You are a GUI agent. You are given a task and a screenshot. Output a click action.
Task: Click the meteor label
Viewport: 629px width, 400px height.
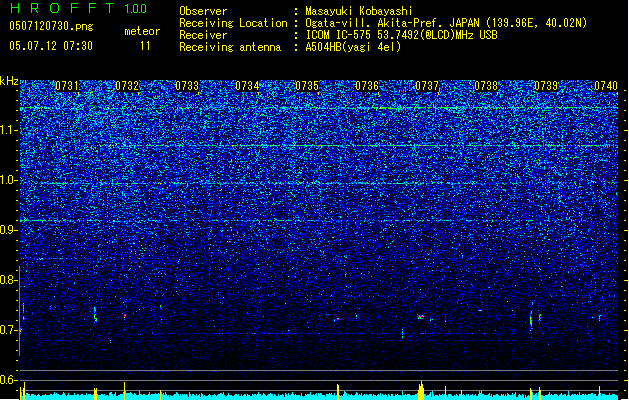click(142, 31)
